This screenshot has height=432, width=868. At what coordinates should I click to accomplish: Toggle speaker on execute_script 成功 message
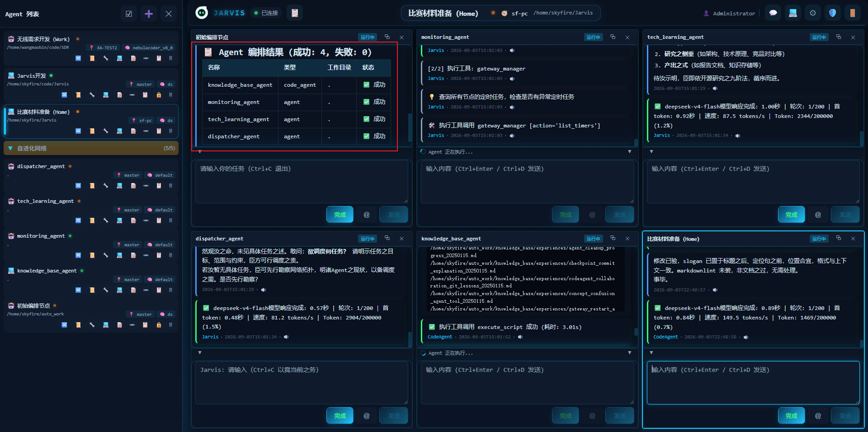click(x=520, y=337)
